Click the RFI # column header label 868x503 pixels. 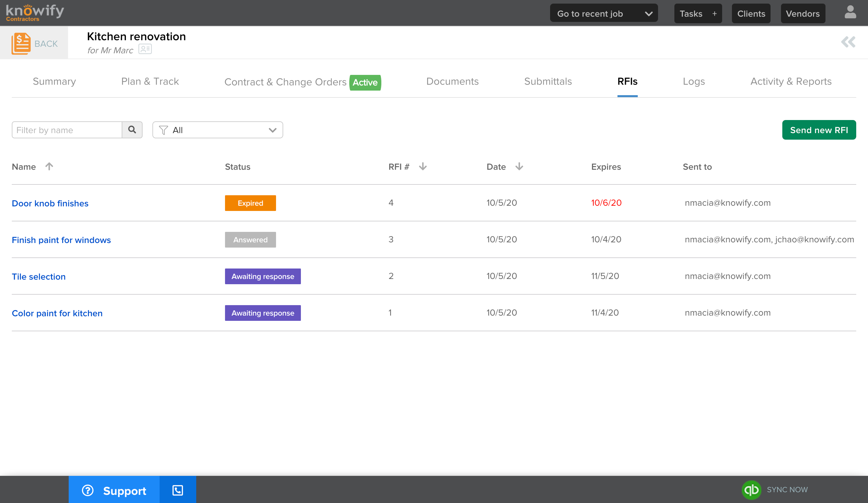[399, 167]
